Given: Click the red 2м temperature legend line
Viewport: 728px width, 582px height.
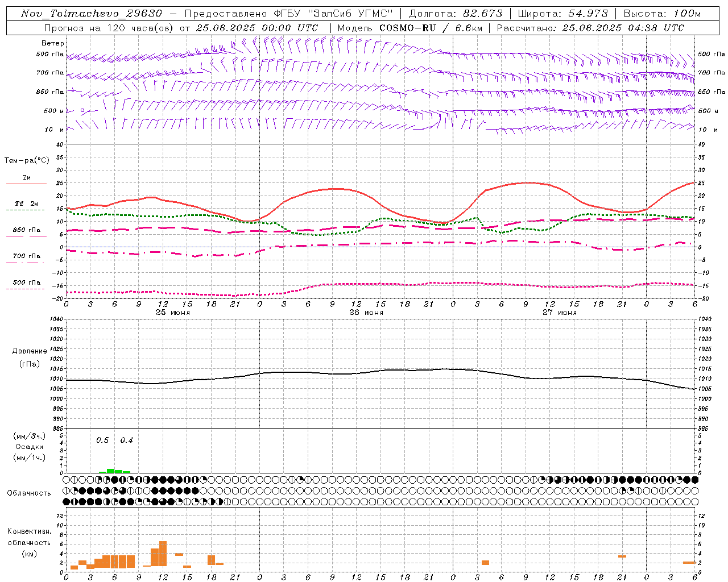Looking at the screenshot, I should (x=26, y=184).
